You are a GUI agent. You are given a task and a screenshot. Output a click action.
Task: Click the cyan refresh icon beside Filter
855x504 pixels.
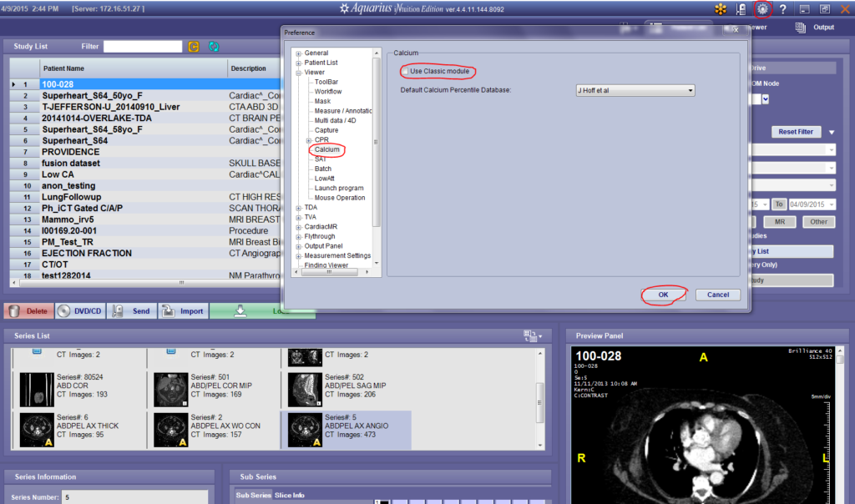pos(214,47)
